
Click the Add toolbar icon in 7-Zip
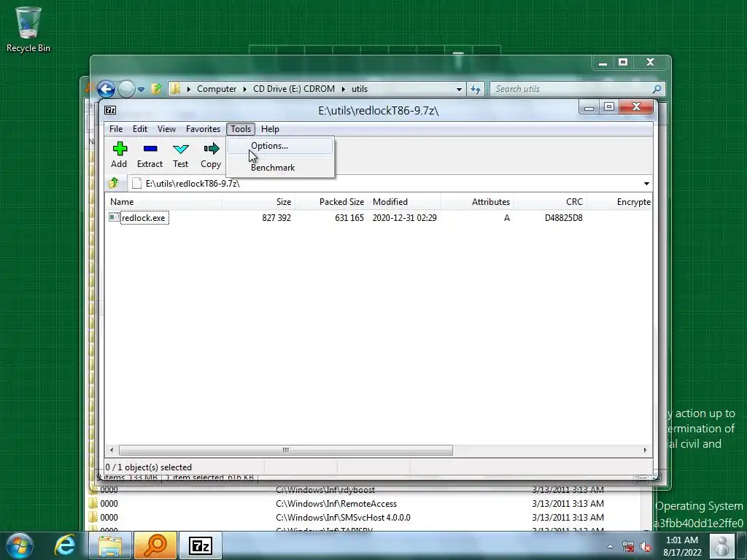click(120, 149)
